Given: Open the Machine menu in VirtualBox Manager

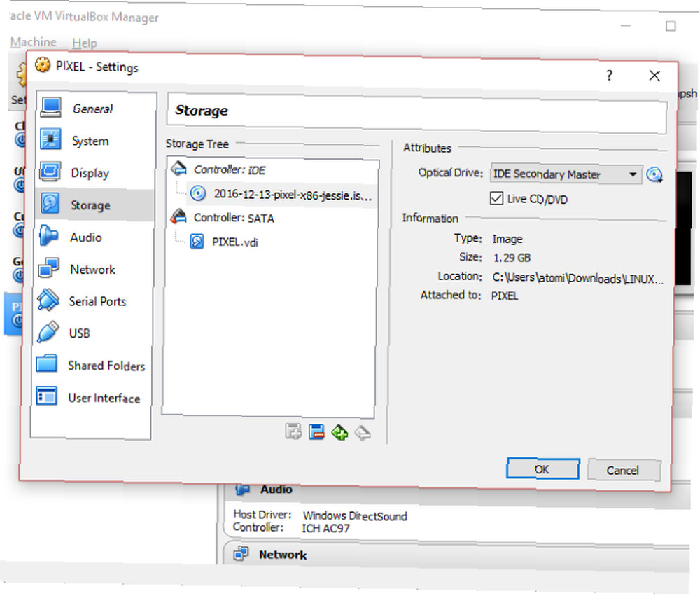Looking at the screenshot, I should point(34,42).
